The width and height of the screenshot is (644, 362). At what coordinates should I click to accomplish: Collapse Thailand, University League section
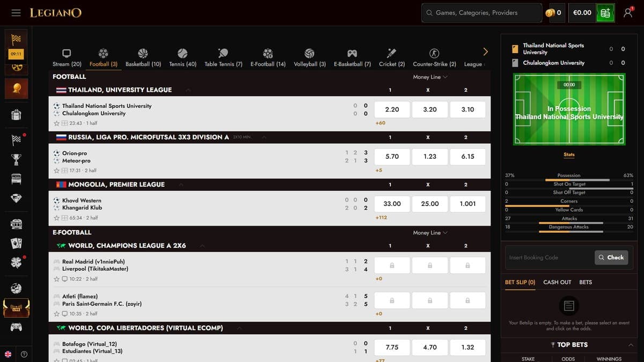click(x=188, y=90)
